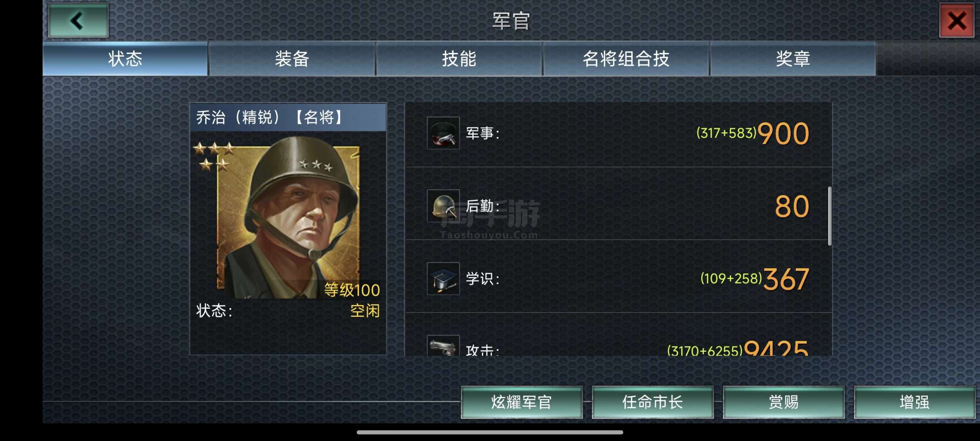Screen dimensions: 980x441
Task: Click the 任命市长 button
Action: [x=653, y=402]
